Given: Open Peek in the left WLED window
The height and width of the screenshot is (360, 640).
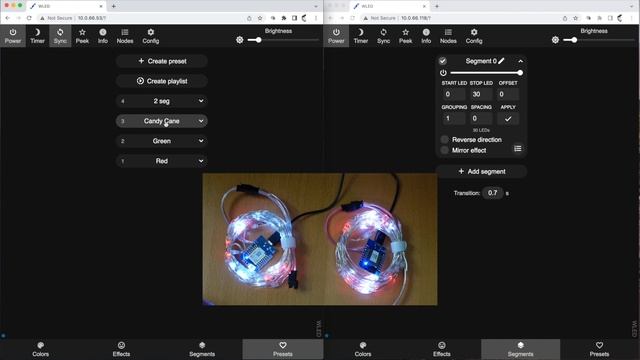Looking at the screenshot, I should (82, 36).
